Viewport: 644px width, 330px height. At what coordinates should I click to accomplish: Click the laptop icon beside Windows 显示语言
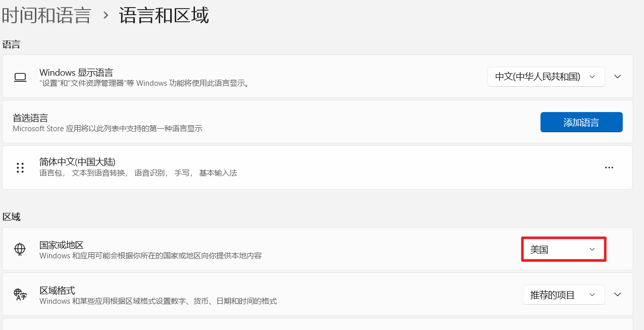[20, 77]
